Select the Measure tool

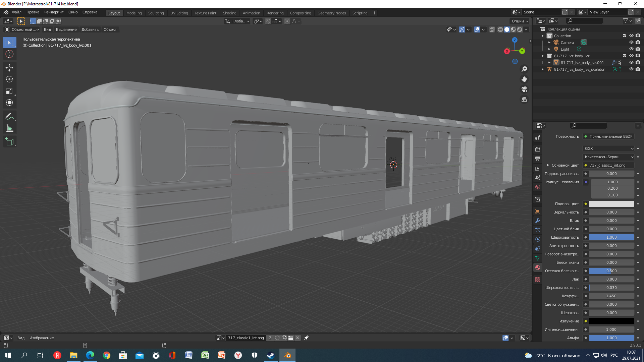point(9,128)
